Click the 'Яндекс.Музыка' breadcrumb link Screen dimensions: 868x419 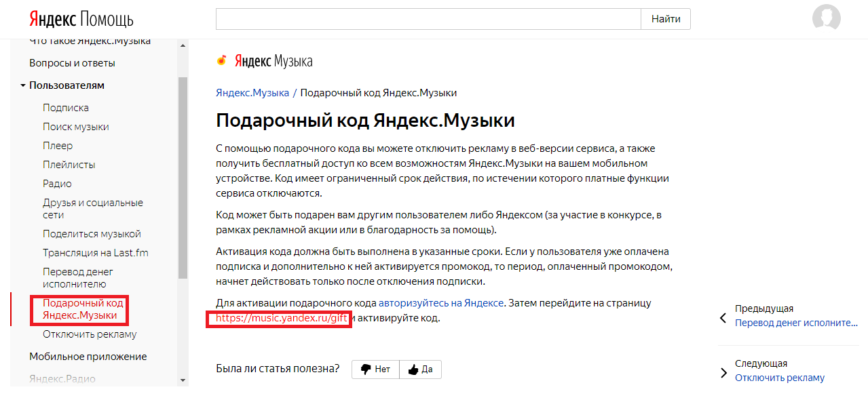click(x=252, y=93)
